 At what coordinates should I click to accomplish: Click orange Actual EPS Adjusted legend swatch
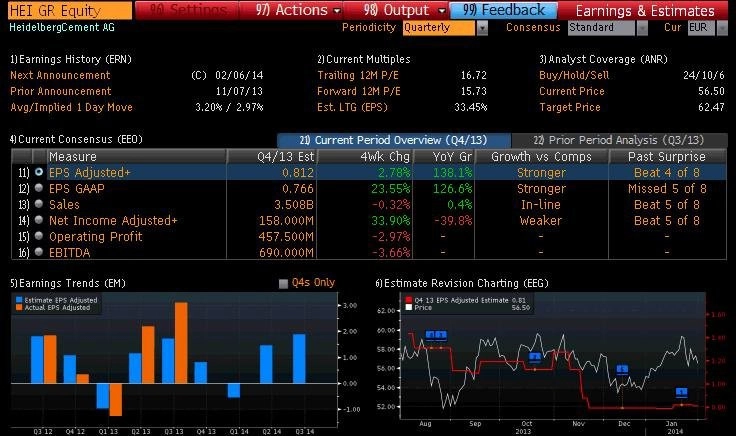pyautogui.click(x=19, y=307)
